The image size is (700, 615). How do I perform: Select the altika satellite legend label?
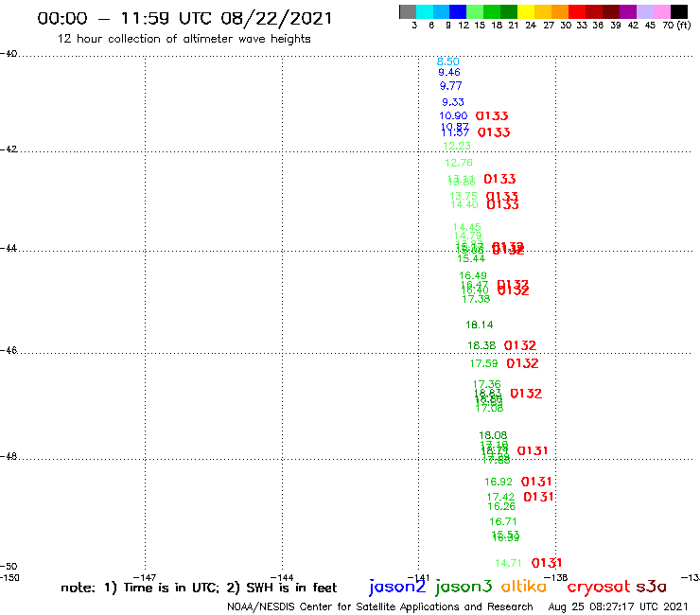click(x=524, y=586)
